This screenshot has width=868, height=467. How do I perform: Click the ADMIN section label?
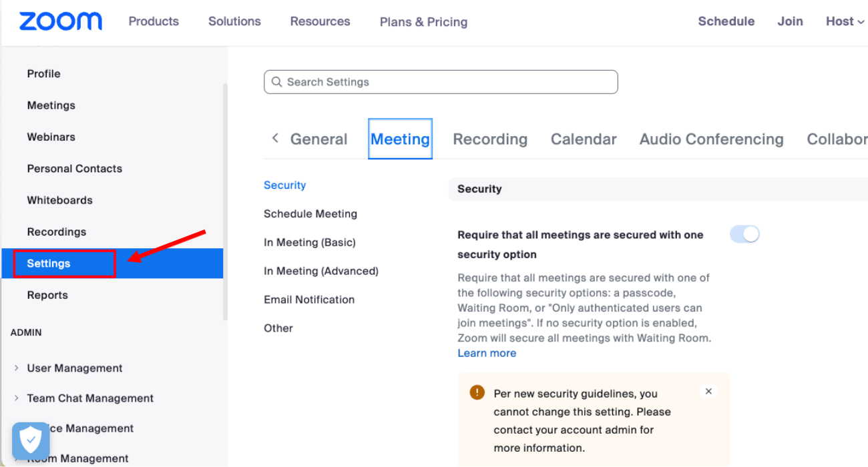(26, 332)
